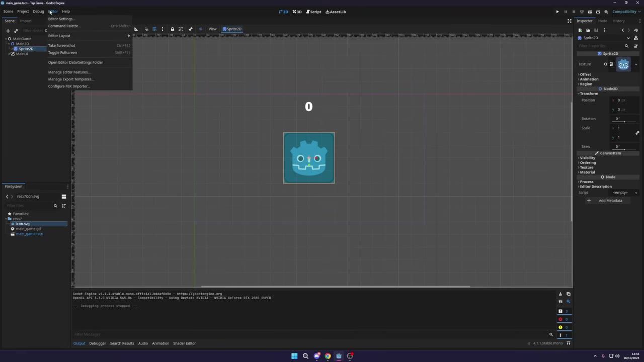The height and width of the screenshot is (362, 644).
Task: Open the Script empty dropdown
Action: (624, 193)
